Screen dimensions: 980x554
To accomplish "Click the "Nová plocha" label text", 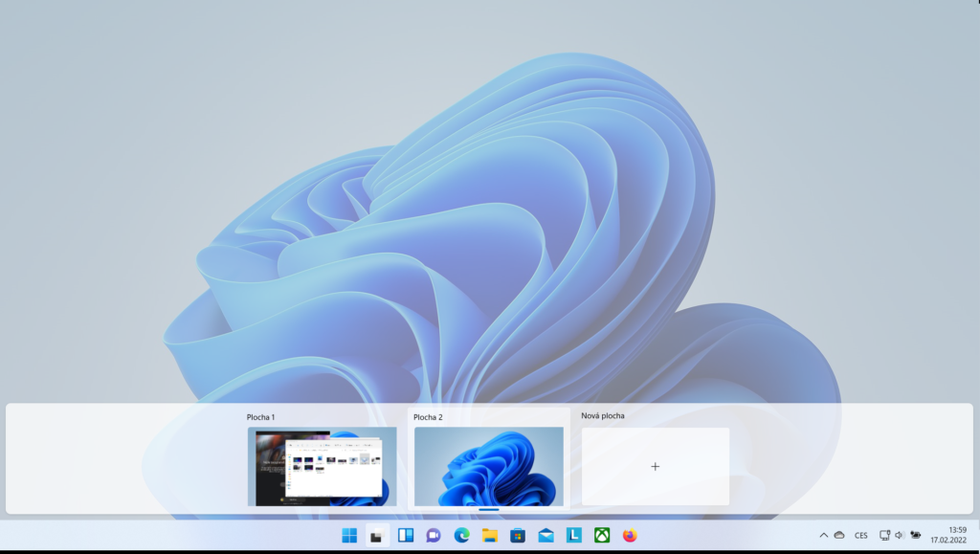I will [x=603, y=415].
